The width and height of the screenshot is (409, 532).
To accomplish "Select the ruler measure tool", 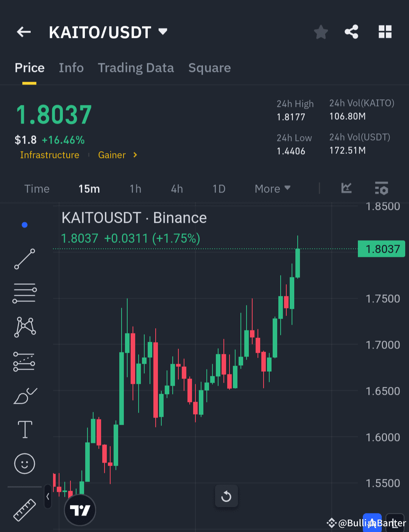I will [x=24, y=510].
